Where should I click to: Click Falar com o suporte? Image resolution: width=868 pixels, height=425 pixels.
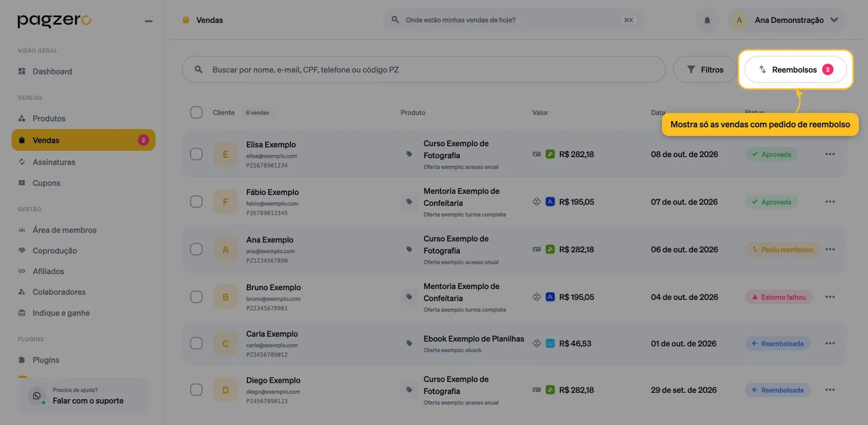pos(84,396)
